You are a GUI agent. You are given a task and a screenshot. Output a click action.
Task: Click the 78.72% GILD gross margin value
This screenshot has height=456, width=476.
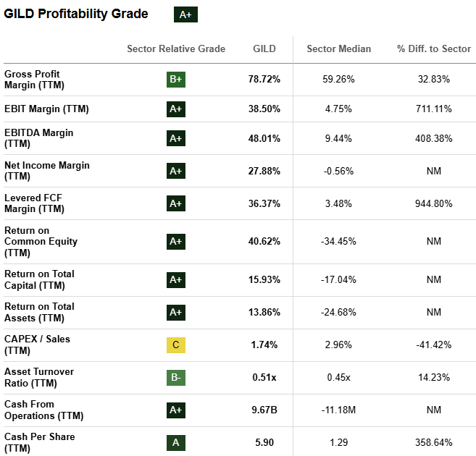(264, 79)
